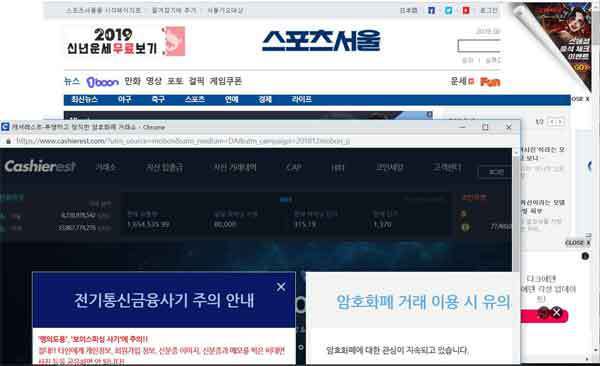Select the 경제 tab in blue bar
The image size is (600, 366).
[x=265, y=100]
